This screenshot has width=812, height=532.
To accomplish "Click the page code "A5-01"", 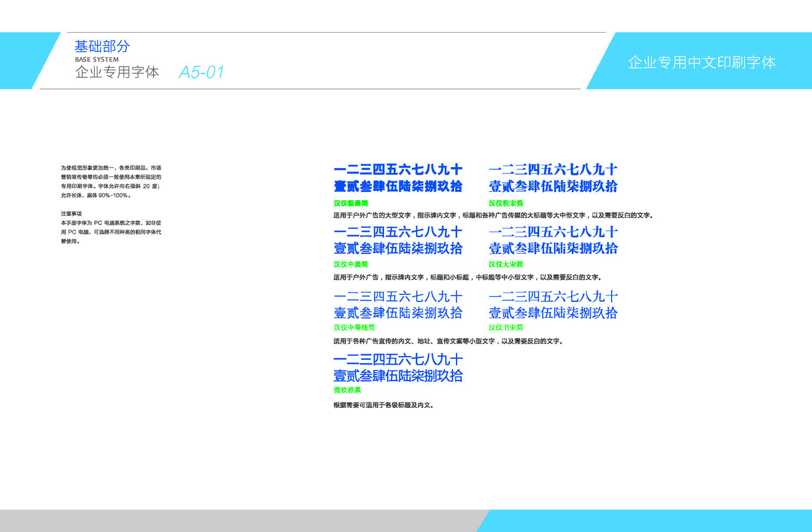I will 202,73.
